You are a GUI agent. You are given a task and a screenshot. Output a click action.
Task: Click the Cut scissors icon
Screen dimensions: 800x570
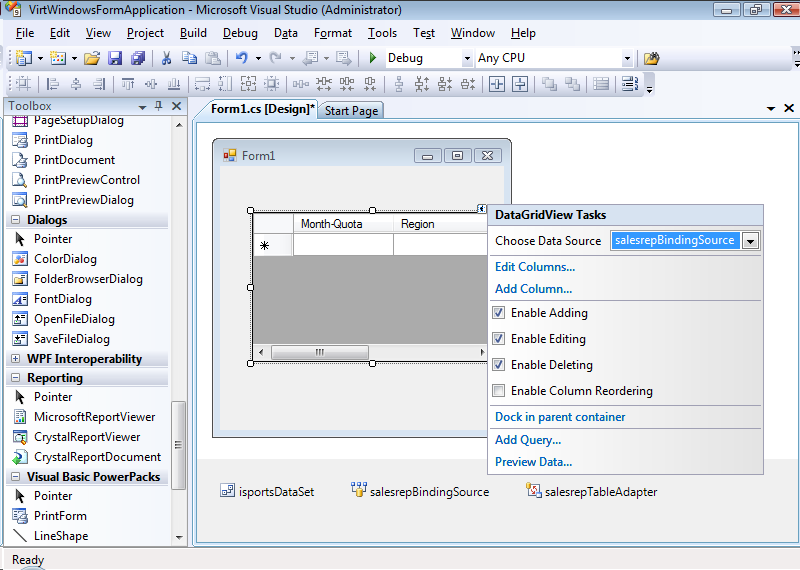click(167, 58)
